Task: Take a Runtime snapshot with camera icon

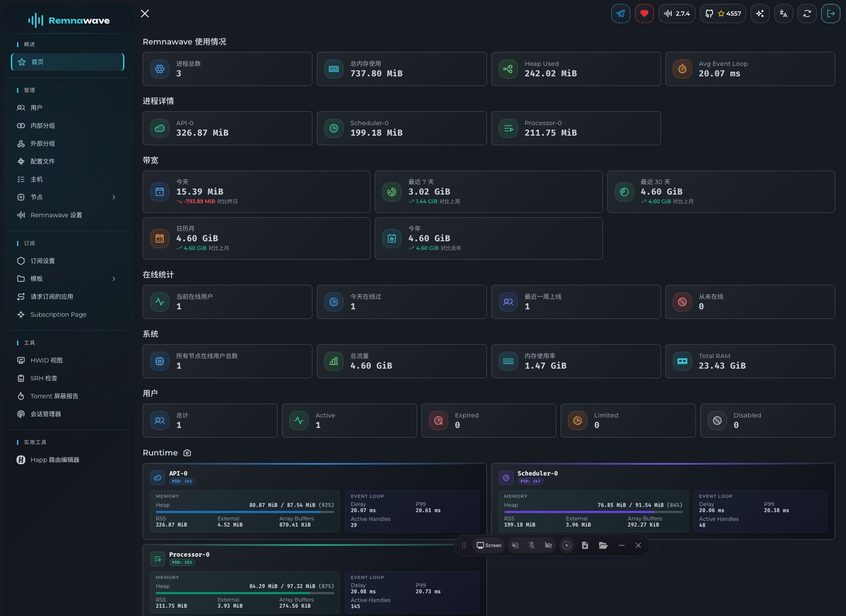Action: tap(187, 453)
